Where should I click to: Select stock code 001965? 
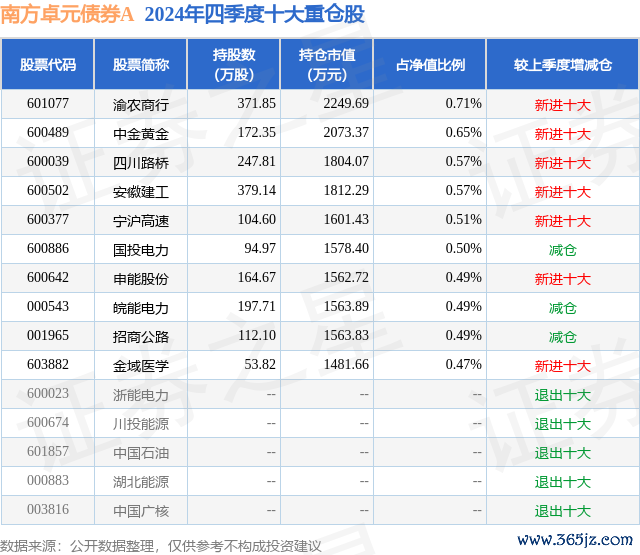48,335
